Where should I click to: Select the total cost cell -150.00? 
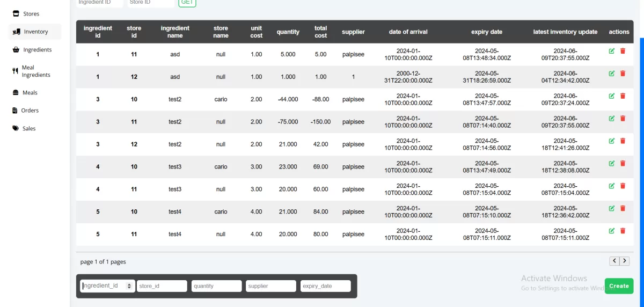point(321,122)
